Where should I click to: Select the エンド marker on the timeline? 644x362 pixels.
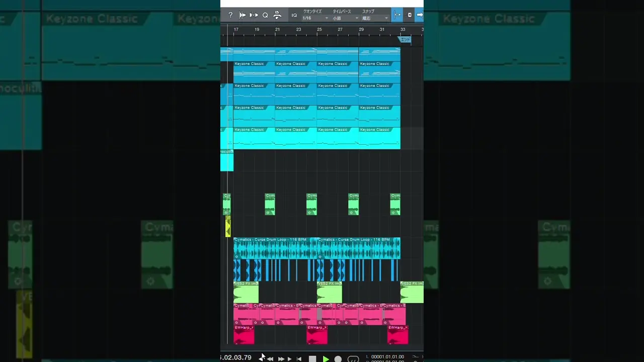click(405, 40)
